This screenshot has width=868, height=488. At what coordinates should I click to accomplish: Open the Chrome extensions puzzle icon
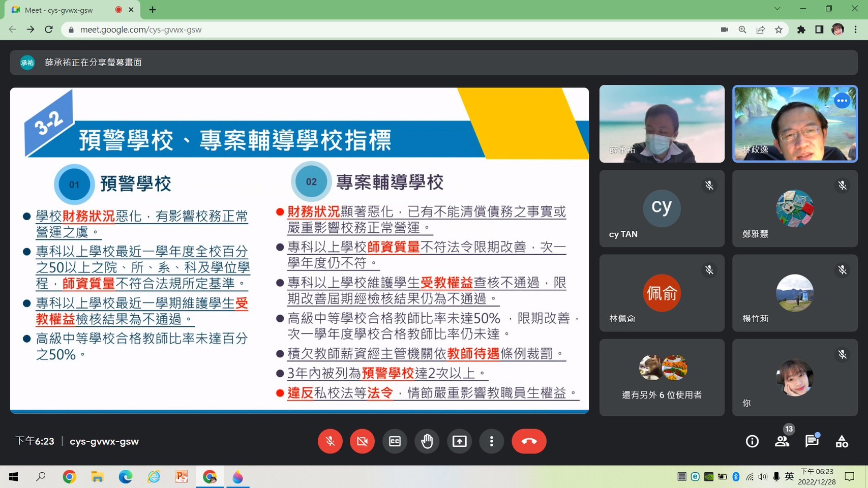click(801, 29)
